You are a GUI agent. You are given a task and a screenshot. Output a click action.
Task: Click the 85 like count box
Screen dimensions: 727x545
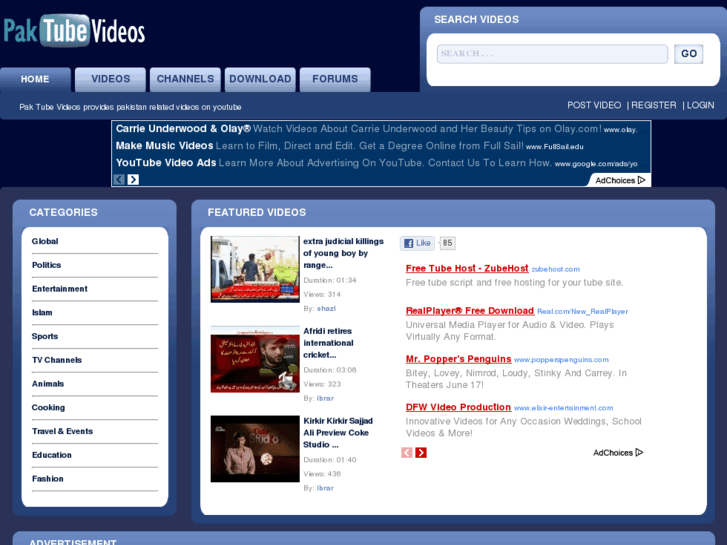pyautogui.click(x=447, y=243)
